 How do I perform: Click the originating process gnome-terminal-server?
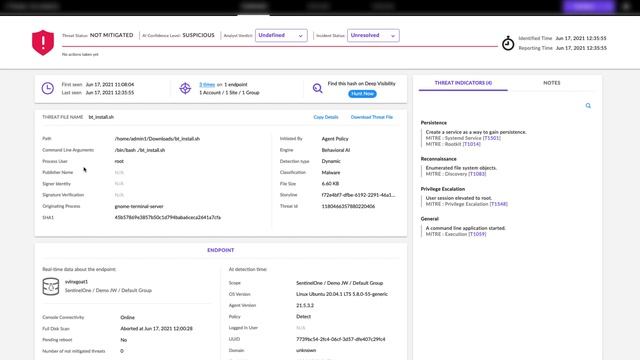(139, 207)
